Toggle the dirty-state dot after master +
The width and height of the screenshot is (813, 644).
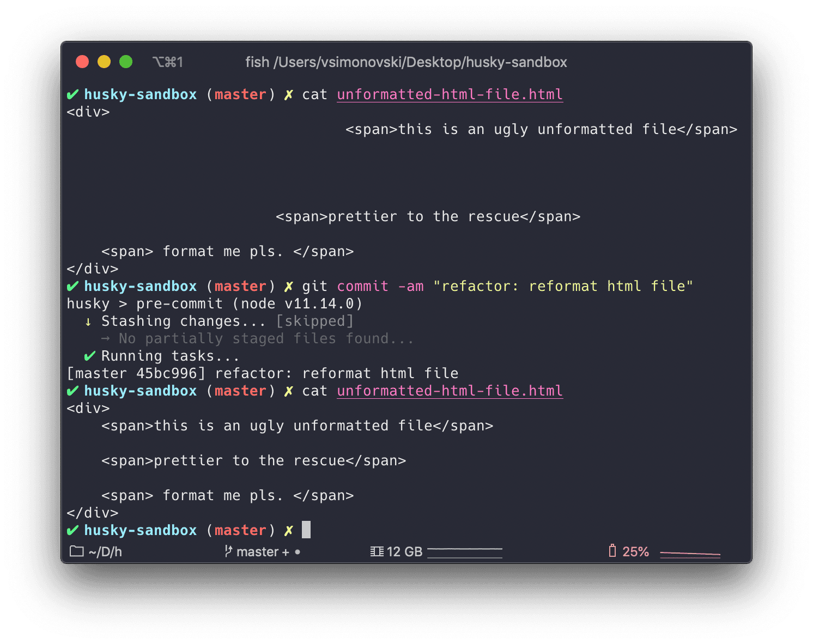(x=296, y=552)
